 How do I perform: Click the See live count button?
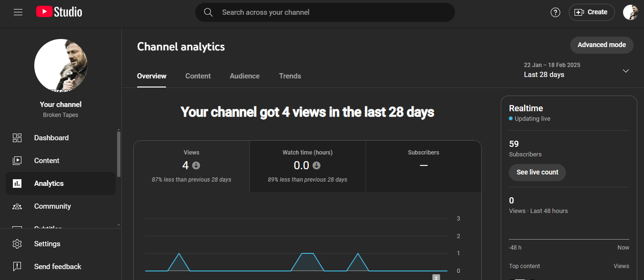click(537, 173)
